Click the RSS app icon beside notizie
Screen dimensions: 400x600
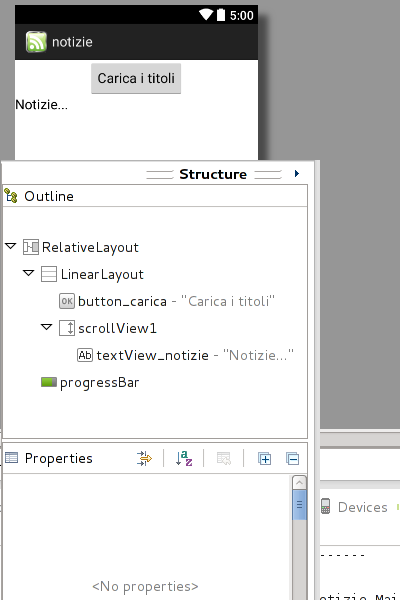pos(36,42)
